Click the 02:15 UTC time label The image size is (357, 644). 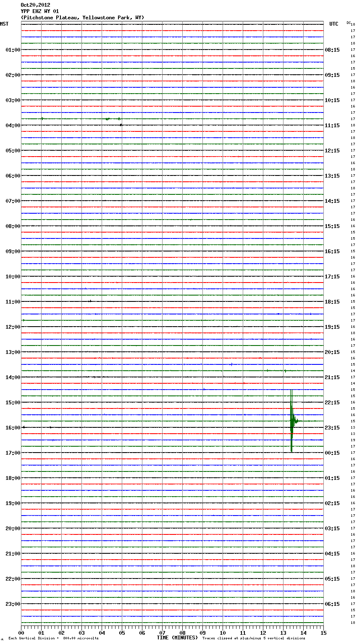tap(332, 503)
